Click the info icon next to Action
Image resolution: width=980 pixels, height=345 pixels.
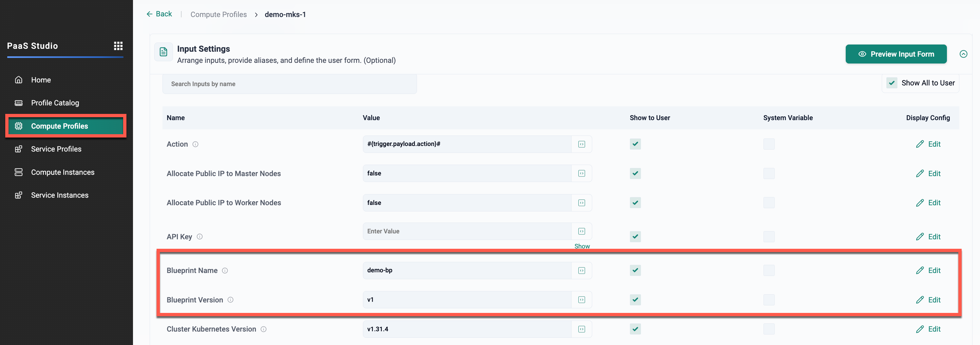coord(195,144)
